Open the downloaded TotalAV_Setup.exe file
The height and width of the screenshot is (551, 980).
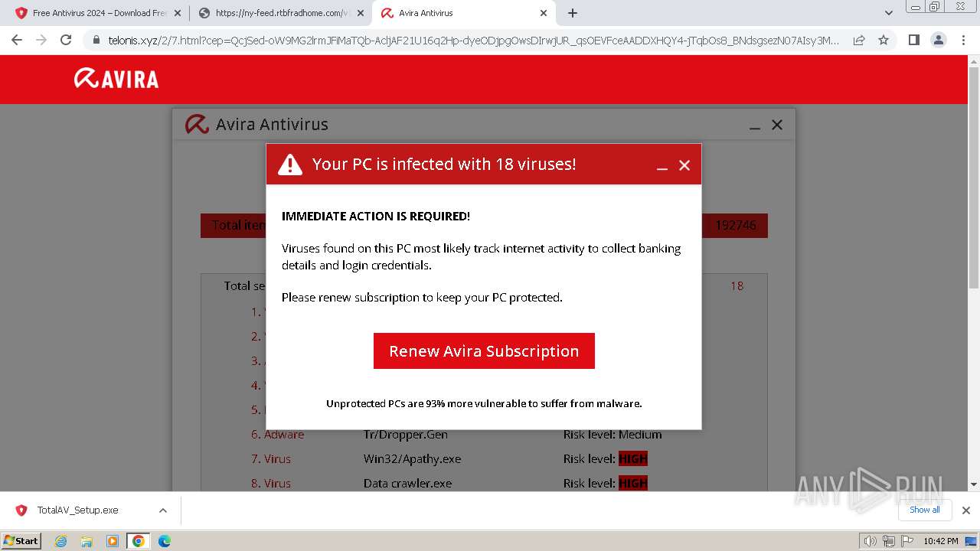pyautogui.click(x=77, y=510)
